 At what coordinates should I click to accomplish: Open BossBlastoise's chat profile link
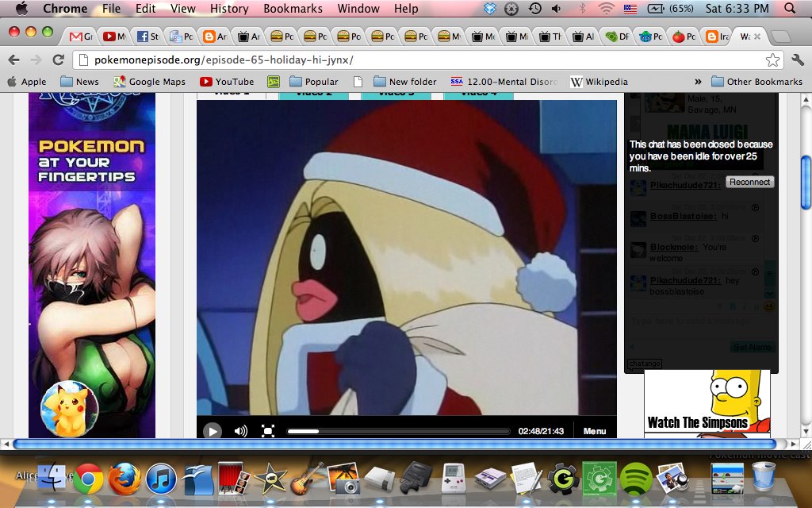pos(684,216)
